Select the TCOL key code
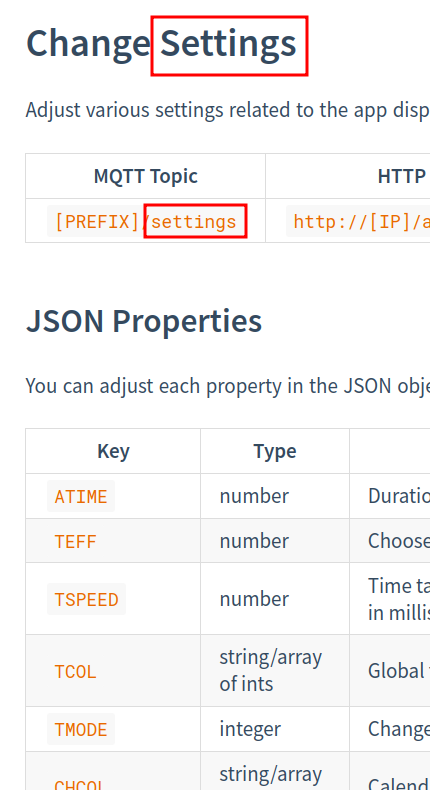 point(75,671)
